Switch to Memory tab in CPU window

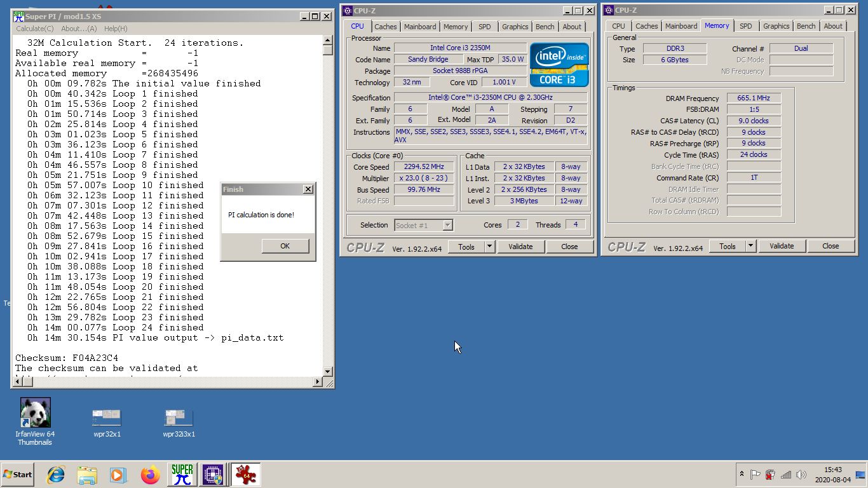click(x=456, y=27)
